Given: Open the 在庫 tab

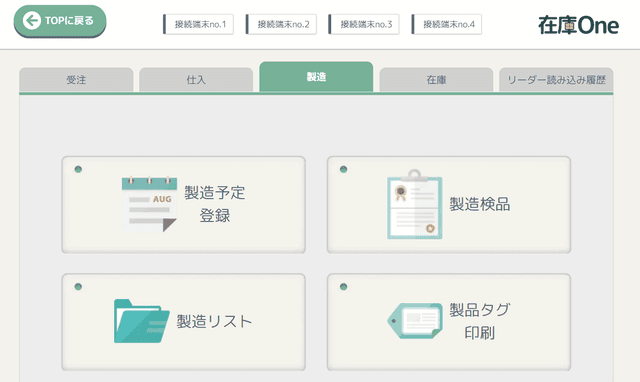Looking at the screenshot, I should pyautogui.click(x=436, y=80).
